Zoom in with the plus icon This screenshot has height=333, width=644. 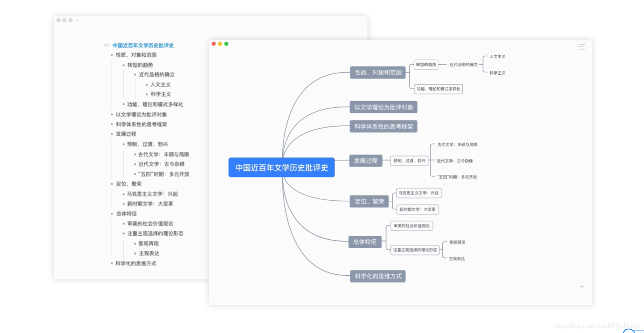(x=582, y=287)
